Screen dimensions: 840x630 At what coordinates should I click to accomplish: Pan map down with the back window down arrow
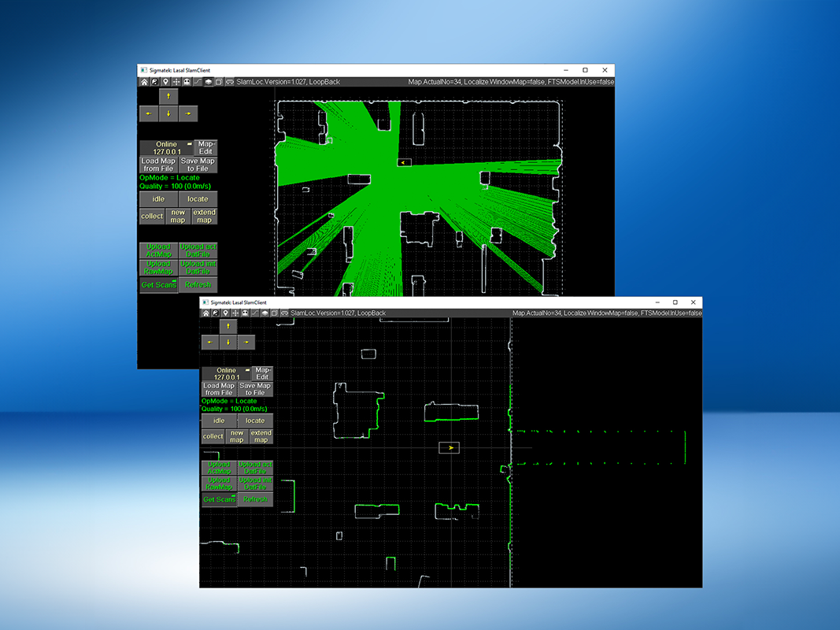168,113
